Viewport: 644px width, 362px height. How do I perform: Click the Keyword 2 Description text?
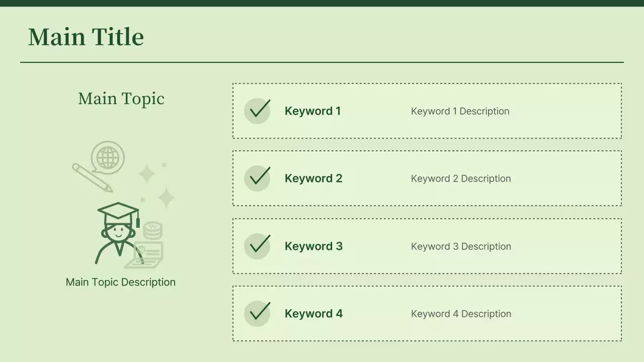point(461,178)
